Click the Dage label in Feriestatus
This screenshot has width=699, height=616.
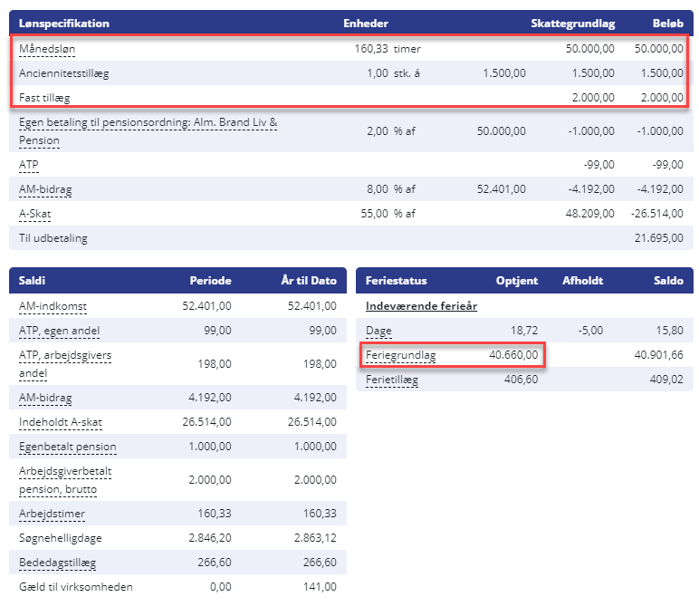(x=378, y=331)
